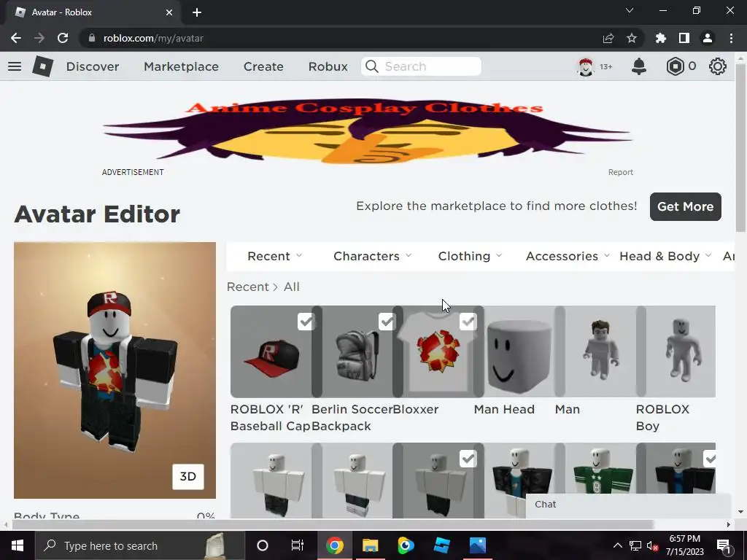Viewport: 747px width, 560px height.
Task: Expand the Recent dropdown tab
Action: click(x=274, y=256)
